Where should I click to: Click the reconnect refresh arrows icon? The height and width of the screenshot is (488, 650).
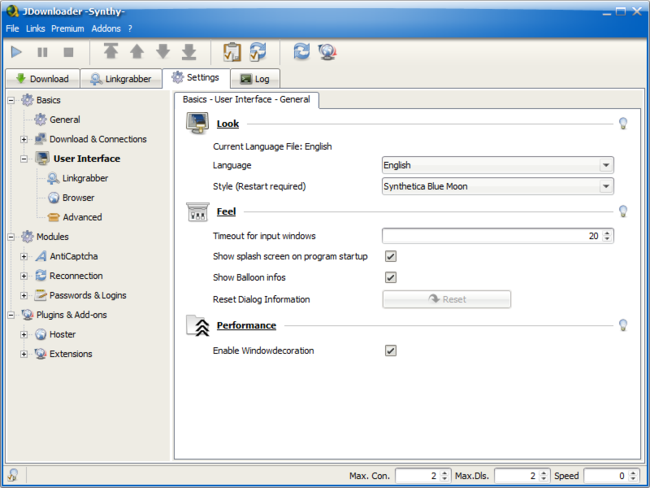pyautogui.click(x=301, y=52)
